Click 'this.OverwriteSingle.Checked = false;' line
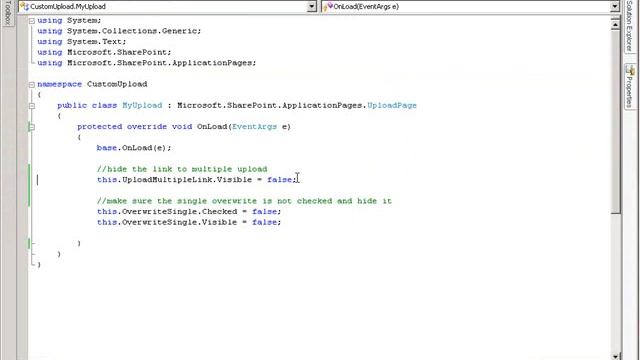640x360 pixels. click(189, 211)
